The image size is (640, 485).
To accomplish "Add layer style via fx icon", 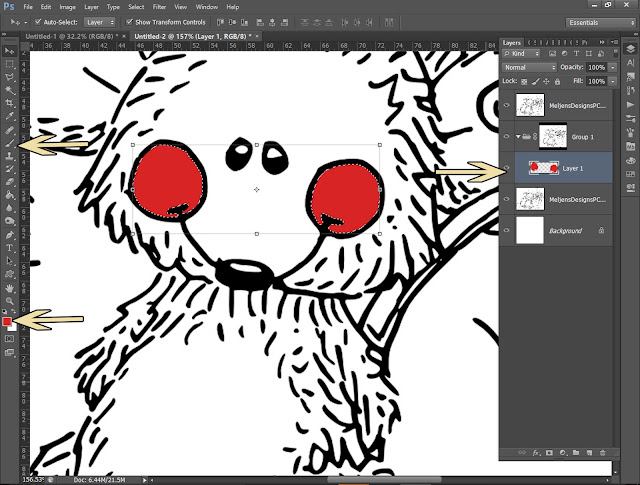I will point(536,452).
